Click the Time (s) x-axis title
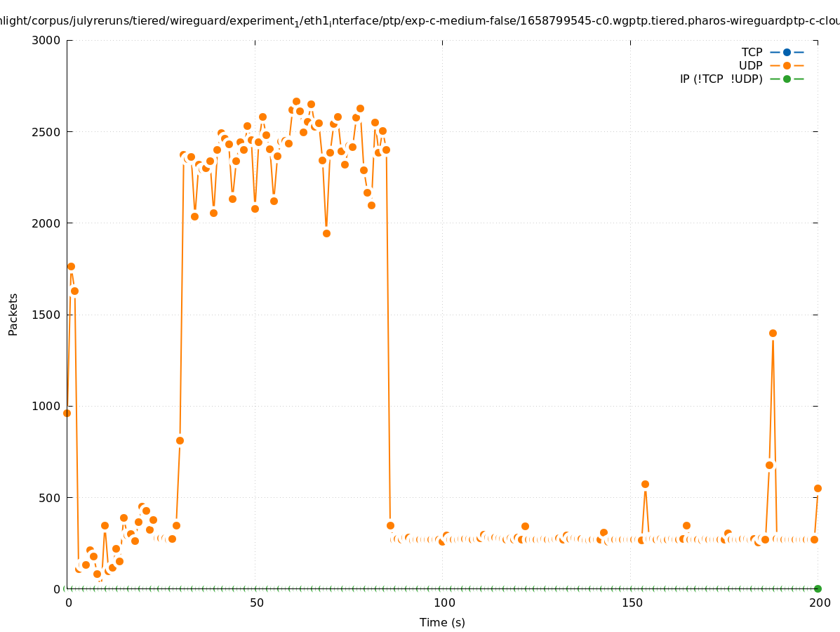The image size is (840, 632). tap(442, 622)
